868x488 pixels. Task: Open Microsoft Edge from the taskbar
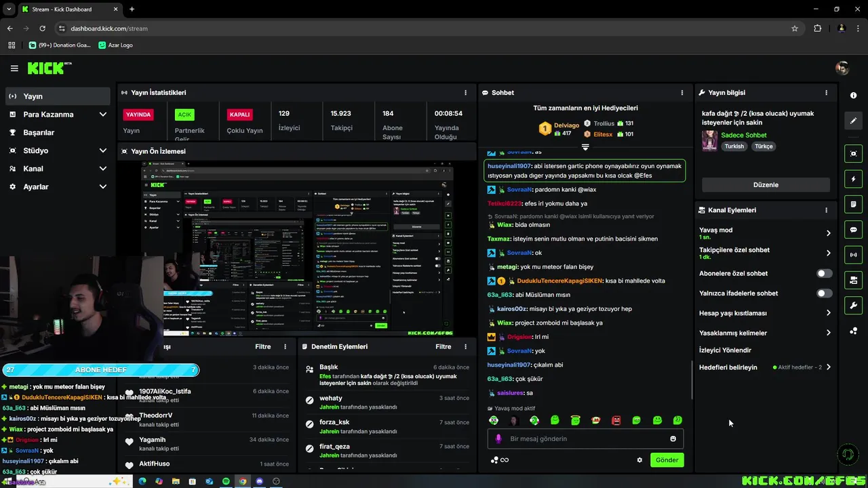(142, 481)
